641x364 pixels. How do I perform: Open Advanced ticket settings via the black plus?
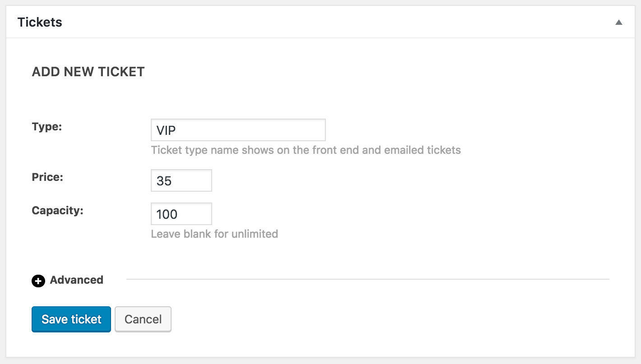click(38, 281)
